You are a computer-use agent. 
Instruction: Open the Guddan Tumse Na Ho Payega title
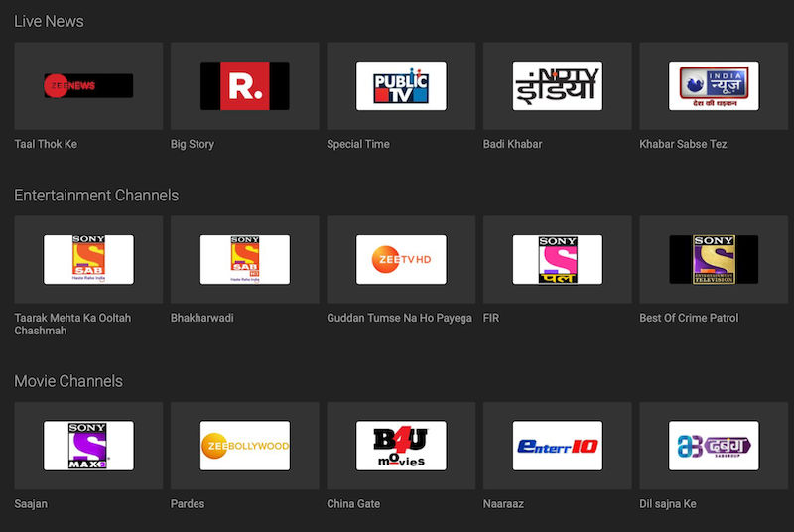coord(399,318)
